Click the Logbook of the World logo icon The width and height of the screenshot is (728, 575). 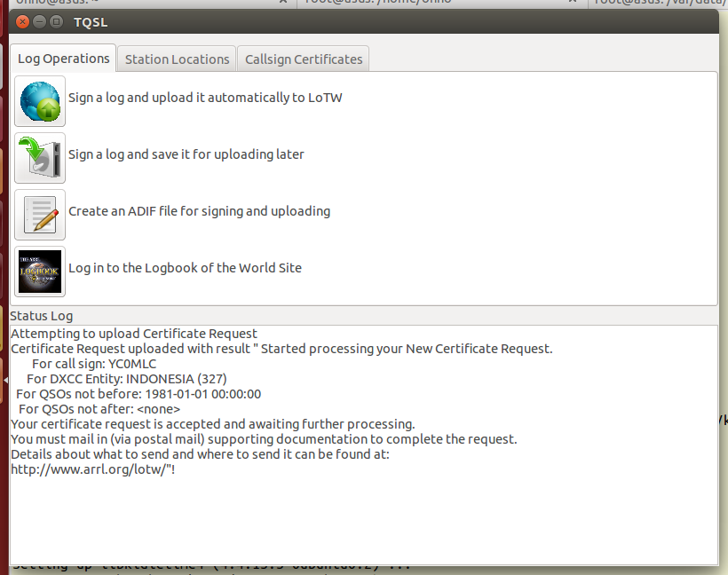pyautogui.click(x=40, y=272)
